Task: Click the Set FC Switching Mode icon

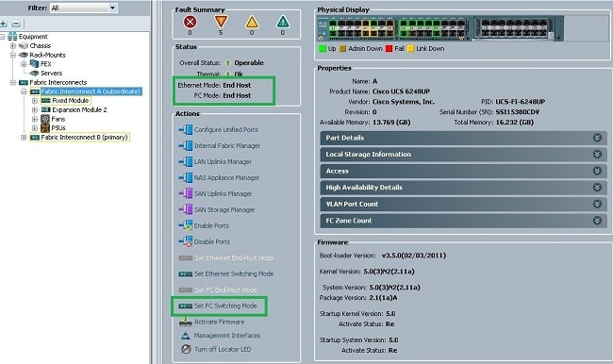Action: [x=186, y=306]
